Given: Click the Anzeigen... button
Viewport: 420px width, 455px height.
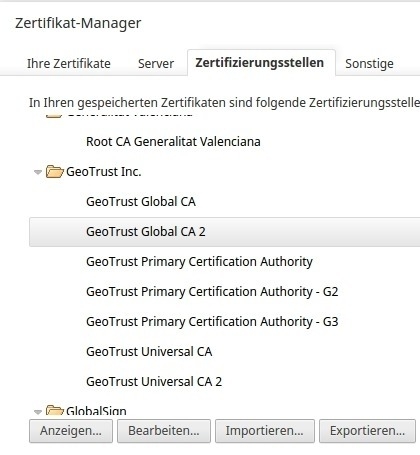Looking at the screenshot, I should [71, 431].
